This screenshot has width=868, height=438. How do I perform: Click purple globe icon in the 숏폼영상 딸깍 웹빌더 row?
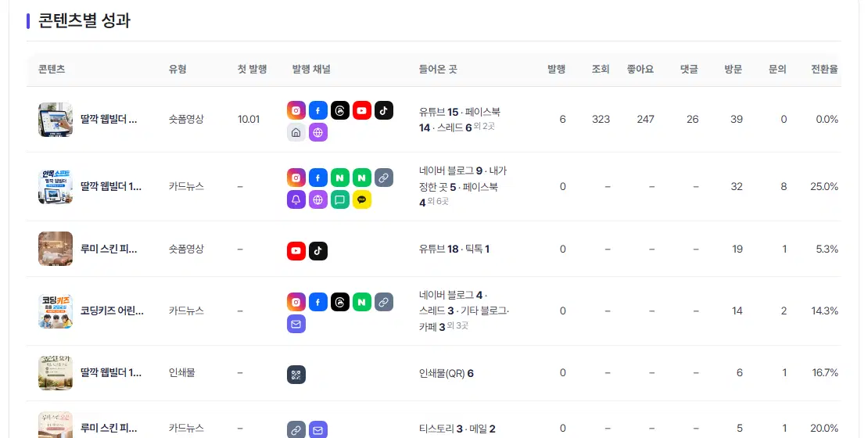click(317, 132)
